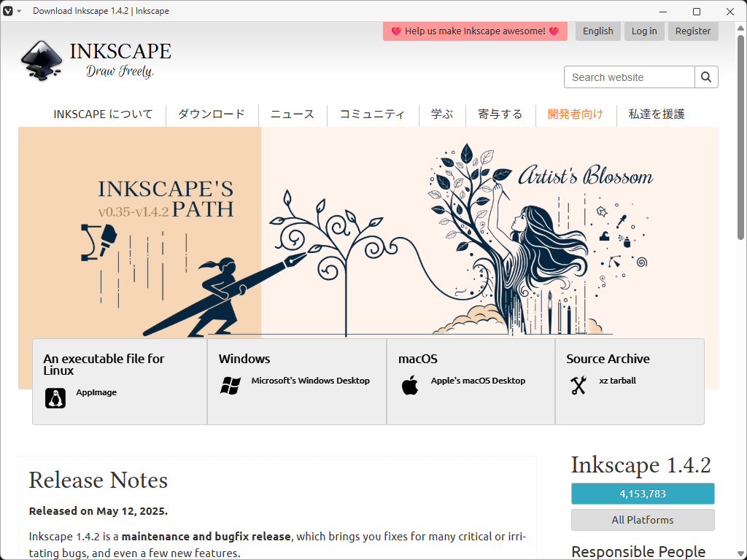The height and width of the screenshot is (560, 747).
Task: Open the 寄与する menu item
Action: 500,114
